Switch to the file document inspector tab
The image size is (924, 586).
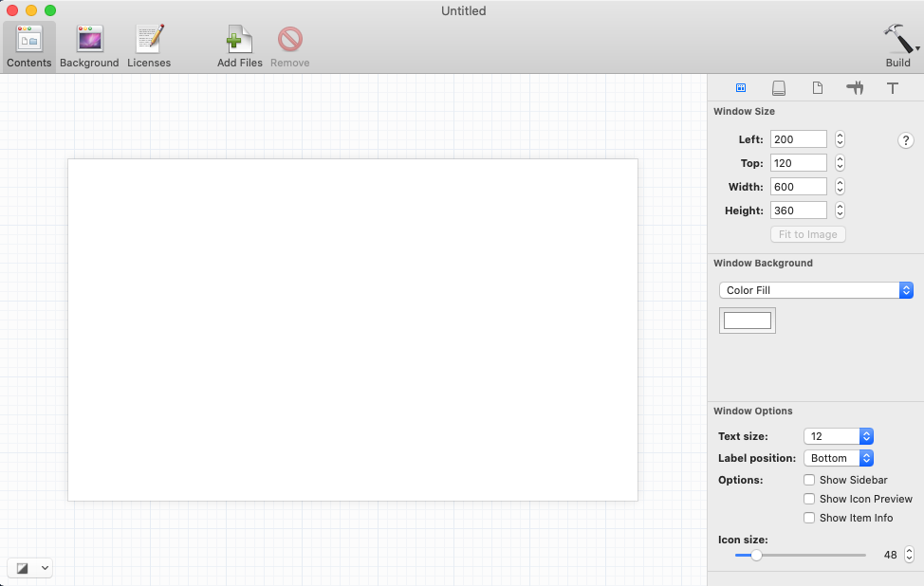tap(817, 88)
